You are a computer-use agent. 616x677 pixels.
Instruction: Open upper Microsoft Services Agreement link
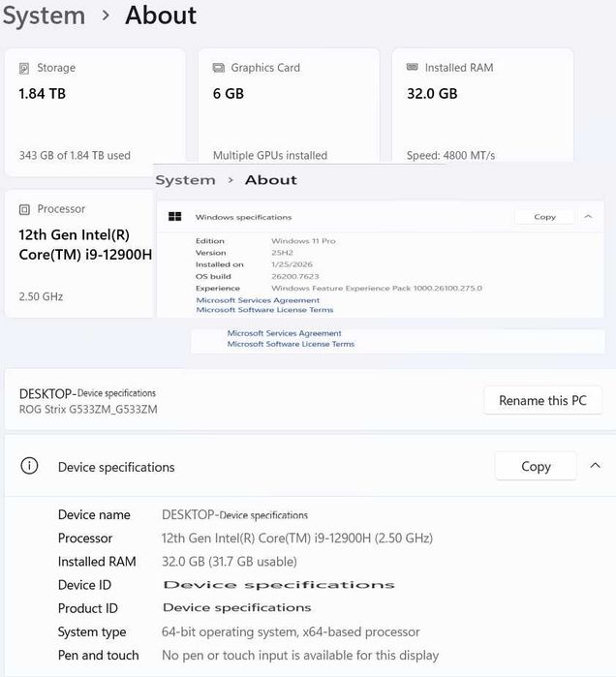point(258,300)
